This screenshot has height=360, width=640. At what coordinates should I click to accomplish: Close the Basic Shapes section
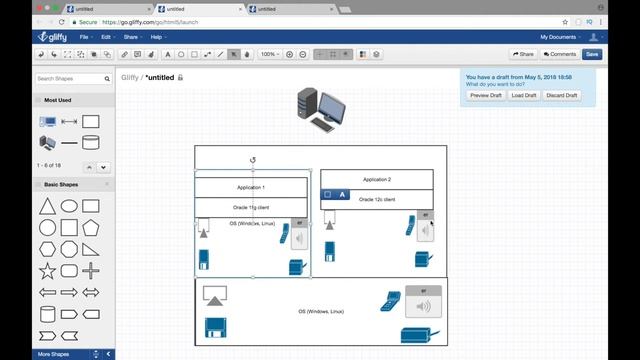[x=107, y=184]
